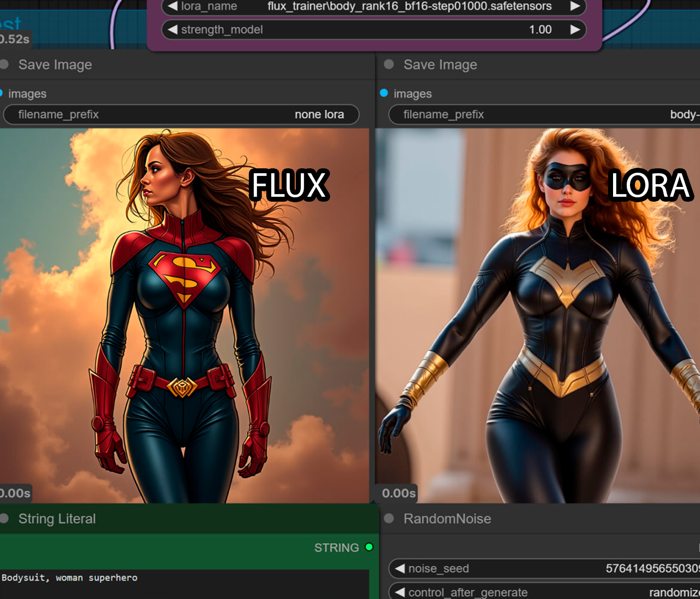Click the strength_model 1.00 value

pos(540,30)
